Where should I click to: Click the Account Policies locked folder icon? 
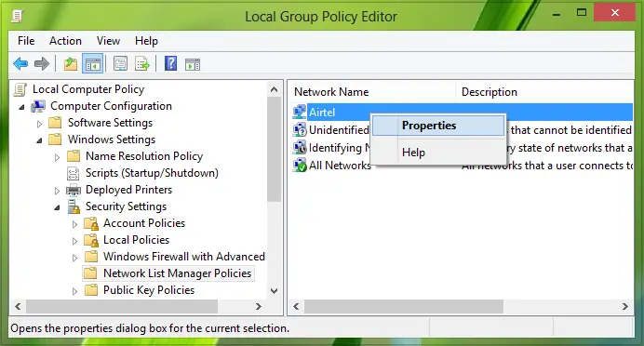[x=91, y=223]
